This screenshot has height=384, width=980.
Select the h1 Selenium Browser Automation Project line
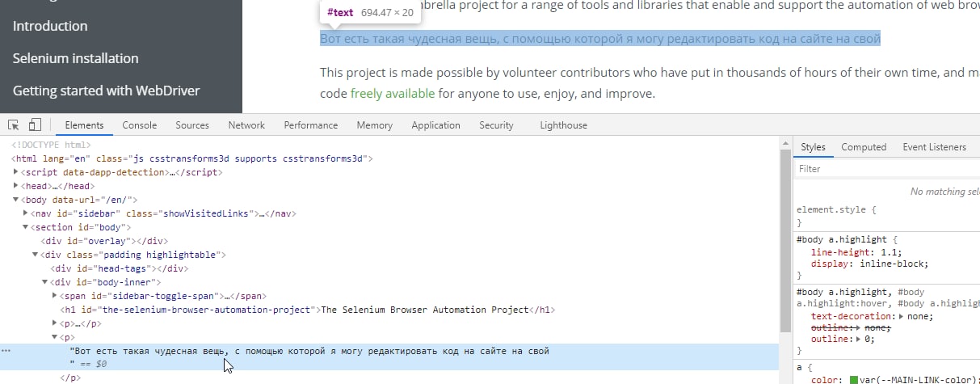pyautogui.click(x=307, y=310)
